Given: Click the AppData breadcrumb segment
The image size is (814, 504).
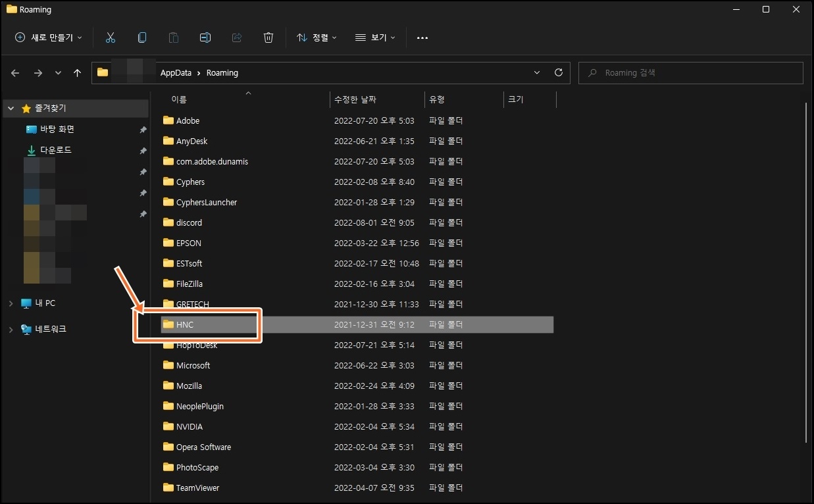Looking at the screenshot, I should click(175, 73).
